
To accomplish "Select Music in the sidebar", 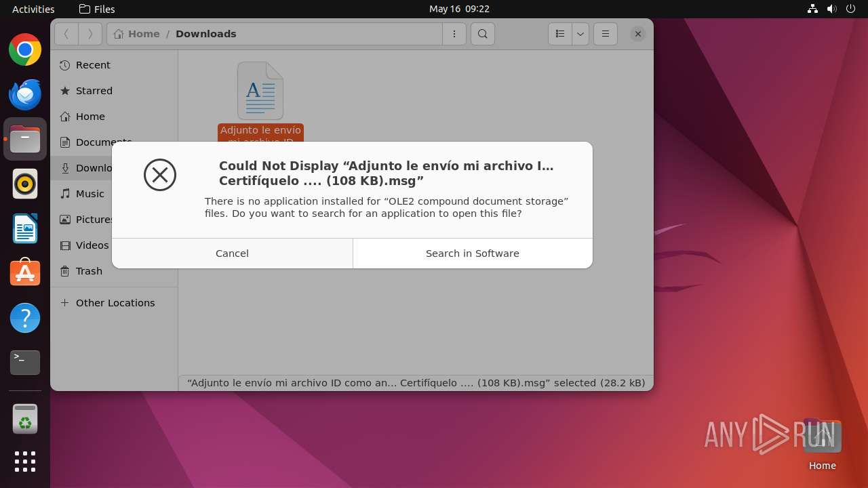I will [x=114, y=194].
